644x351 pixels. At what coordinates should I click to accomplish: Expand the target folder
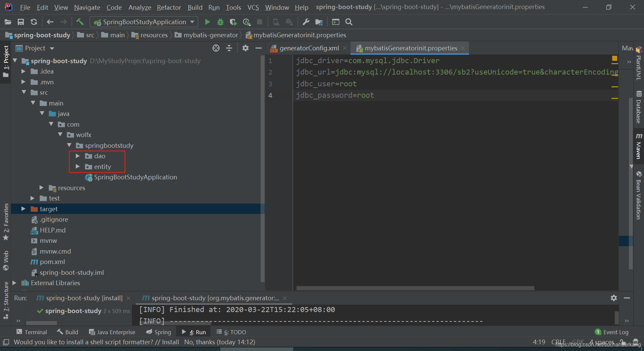coord(23,209)
